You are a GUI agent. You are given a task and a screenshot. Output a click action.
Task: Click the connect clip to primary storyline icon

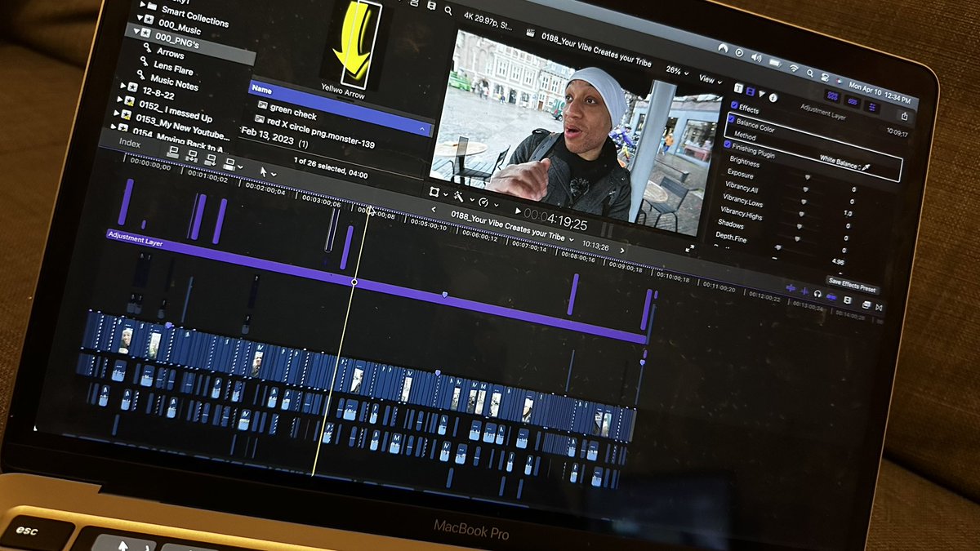pyautogui.click(x=172, y=153)
